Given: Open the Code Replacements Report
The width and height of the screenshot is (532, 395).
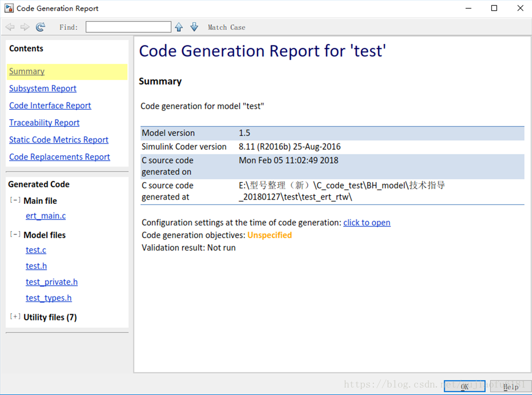Looking at the screenshot, I should coord(59,157).
